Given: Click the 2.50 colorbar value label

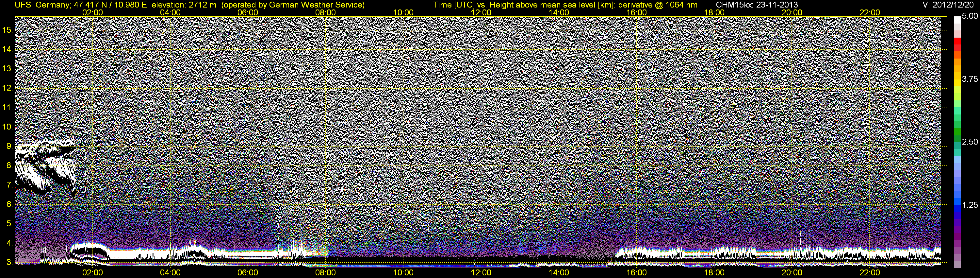Looking at the screenshot, I should pos(970,142).
